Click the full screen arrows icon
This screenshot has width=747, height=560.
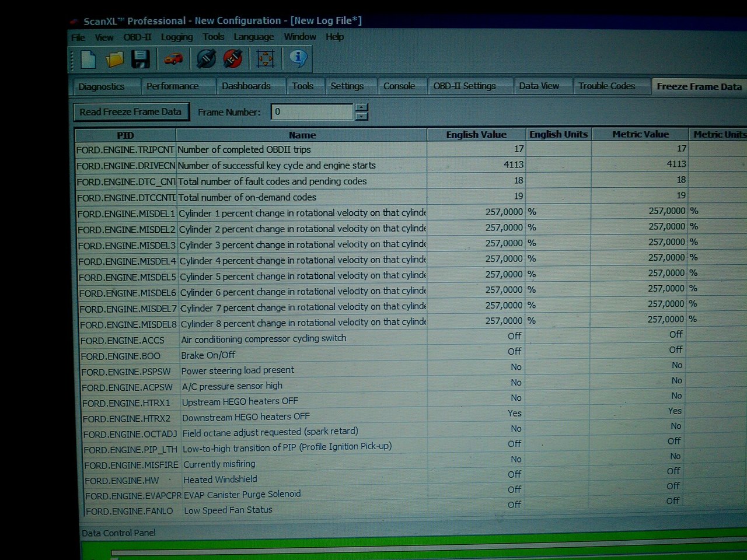coord(266,59)
